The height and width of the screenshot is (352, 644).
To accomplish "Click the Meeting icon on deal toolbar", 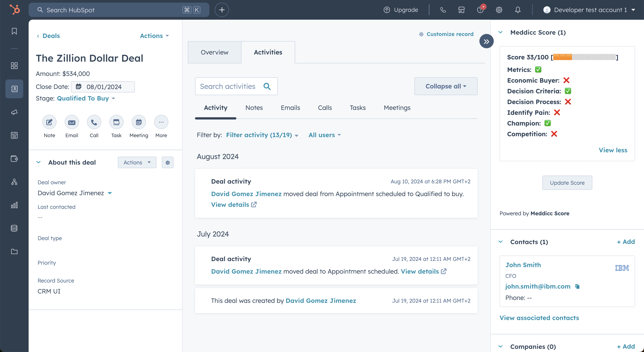I will pyautogui.click(x=138, y=122).
